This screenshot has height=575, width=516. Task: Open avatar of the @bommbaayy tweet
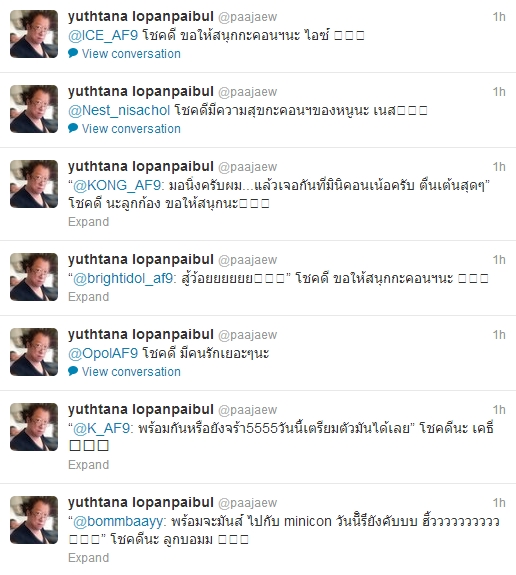pyautogui.click(x=34, y=520)
